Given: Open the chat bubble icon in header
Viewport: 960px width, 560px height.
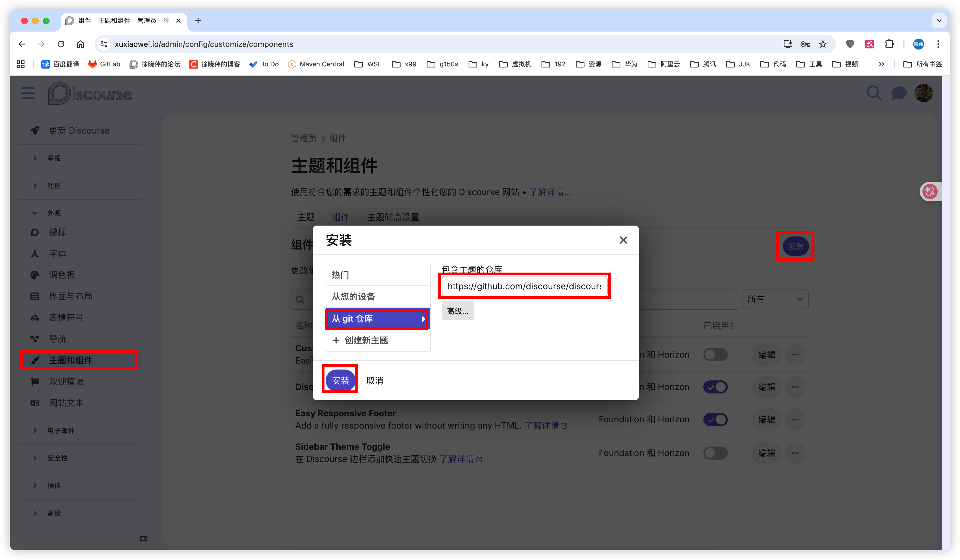Looking at the screenshot, I should (899, 93).
